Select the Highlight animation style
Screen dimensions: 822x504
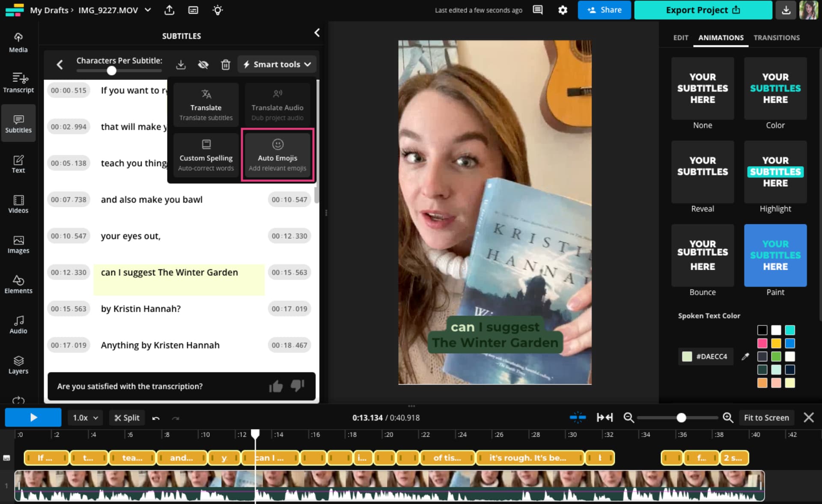pyautogui.click(x=775, y=172)
